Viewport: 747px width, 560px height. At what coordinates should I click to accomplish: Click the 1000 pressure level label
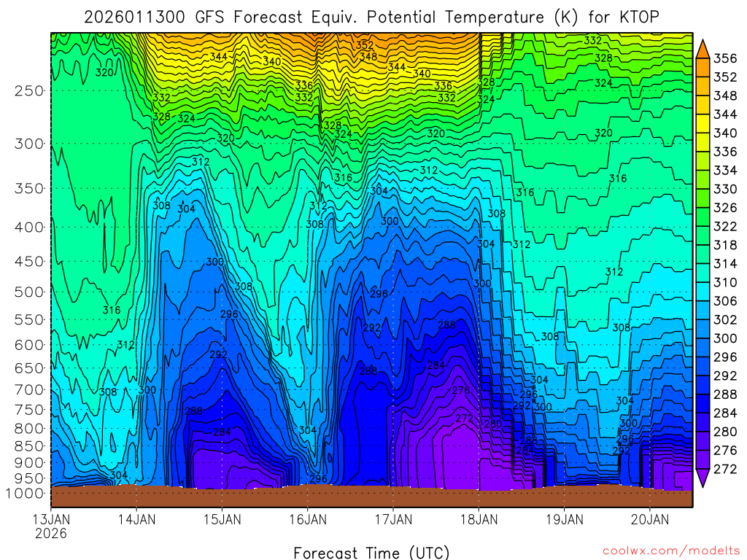24,494
